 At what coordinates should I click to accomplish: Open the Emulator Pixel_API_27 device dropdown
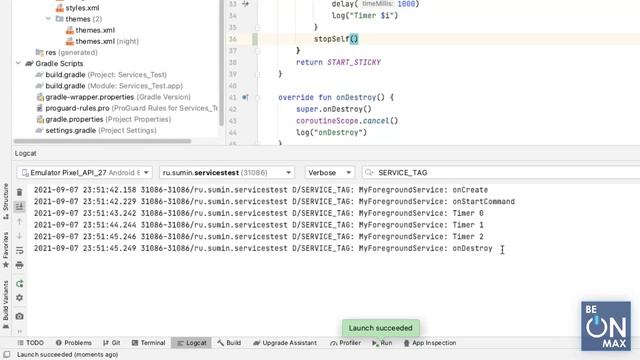pyautogui.click(x=85, y=173)
